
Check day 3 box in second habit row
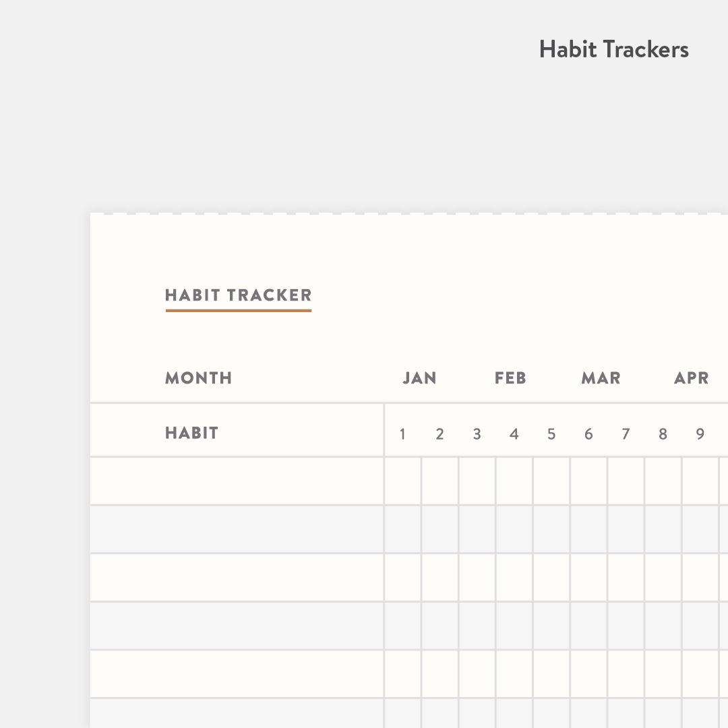[477, 529]
